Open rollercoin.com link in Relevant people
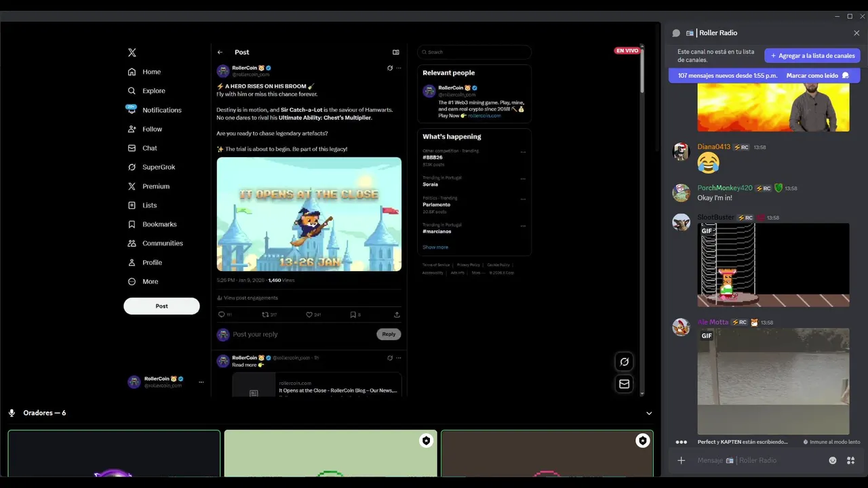Viewport: 868px width, 488px height. click(484, 116)
